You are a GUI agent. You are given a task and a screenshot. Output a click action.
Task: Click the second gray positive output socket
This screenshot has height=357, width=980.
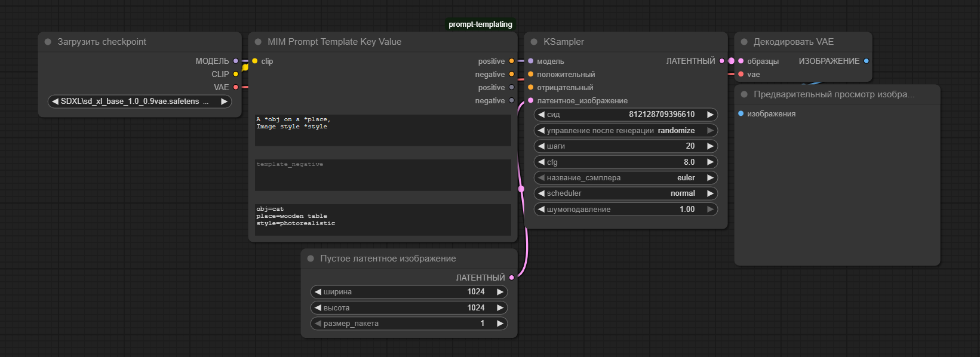(x=512, y=87)
